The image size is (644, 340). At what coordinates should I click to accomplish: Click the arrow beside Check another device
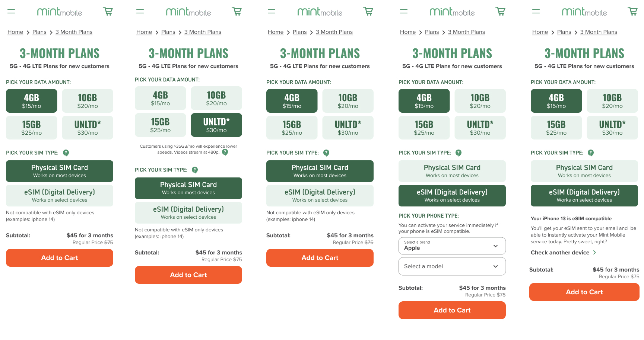(x=594, y=253)
